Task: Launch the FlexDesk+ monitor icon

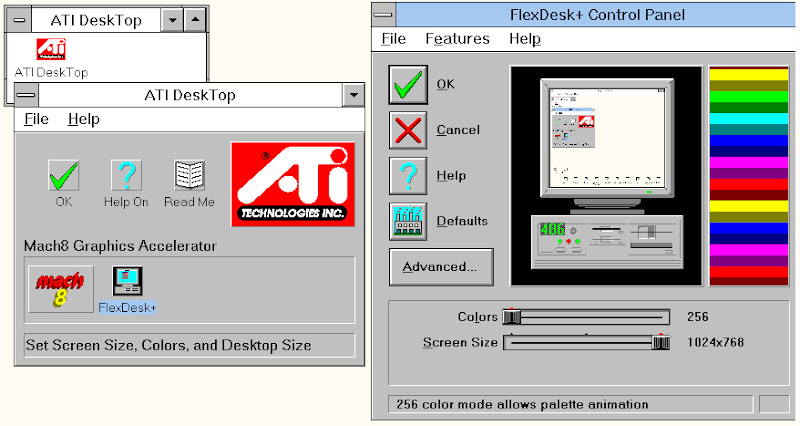Action: point(127,281)
